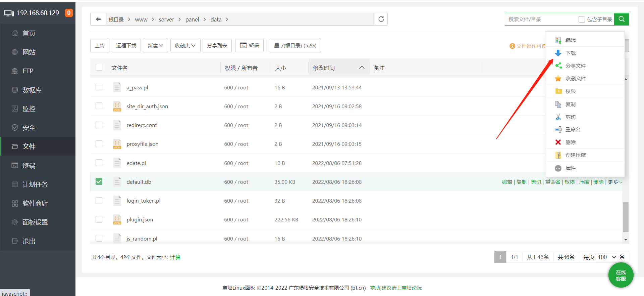Click the green share file icon
644x296 pixels.
pyautogui.click(x=558, y=66)
